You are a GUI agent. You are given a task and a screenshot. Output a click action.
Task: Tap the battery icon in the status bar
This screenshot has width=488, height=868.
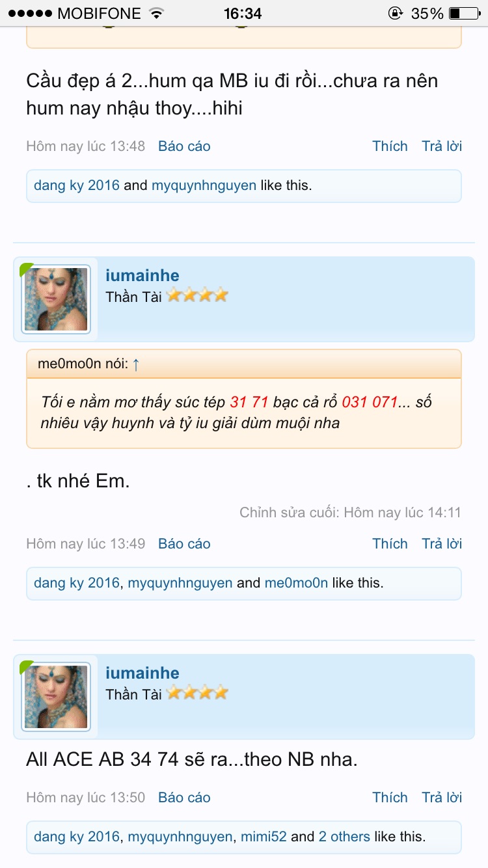click(x=463, y=13)
